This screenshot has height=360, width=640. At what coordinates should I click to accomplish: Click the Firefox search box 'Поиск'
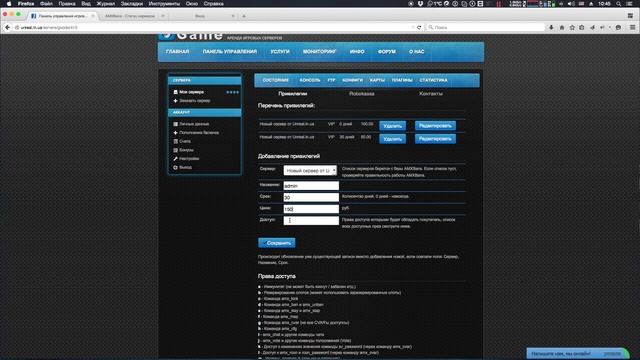point(486,27)
